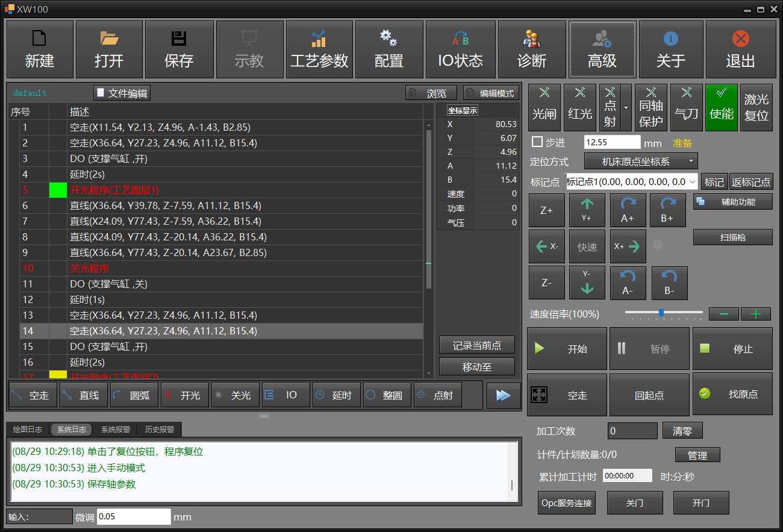
Task: Rotate the A+ axis jog button
Action: click(x=628, y=210)
